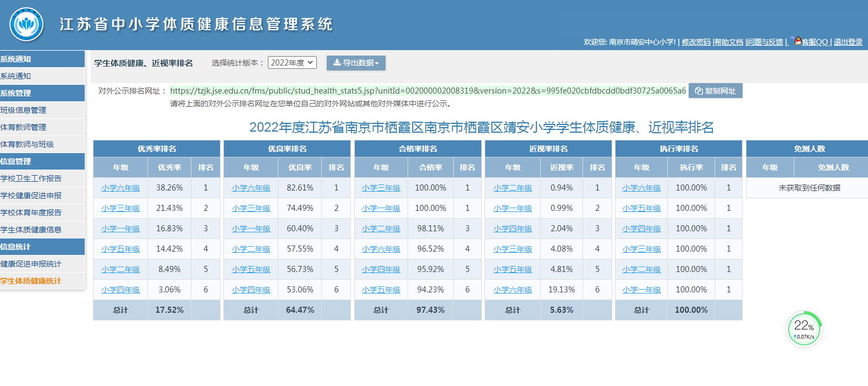Click the 22% network speed floating widget
Screen dimensions: 868x386
(x=804, y=329)
